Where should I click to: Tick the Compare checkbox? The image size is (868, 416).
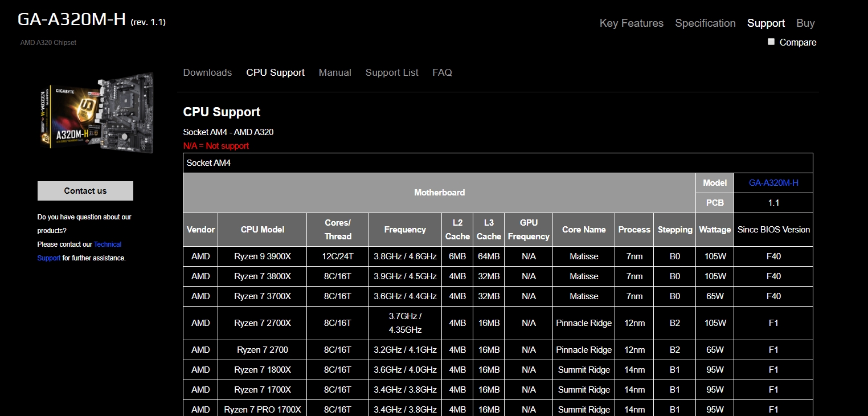pos(771,42)
